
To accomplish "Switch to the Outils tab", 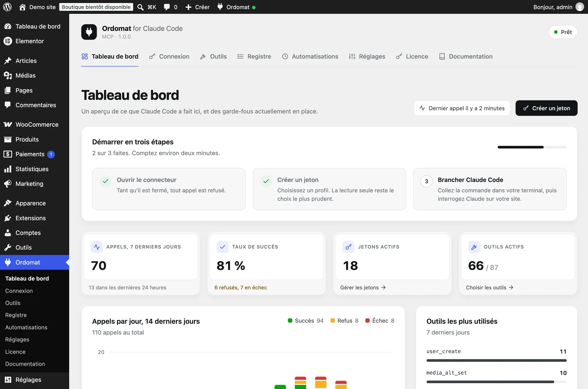I will [x=213, y=57].
